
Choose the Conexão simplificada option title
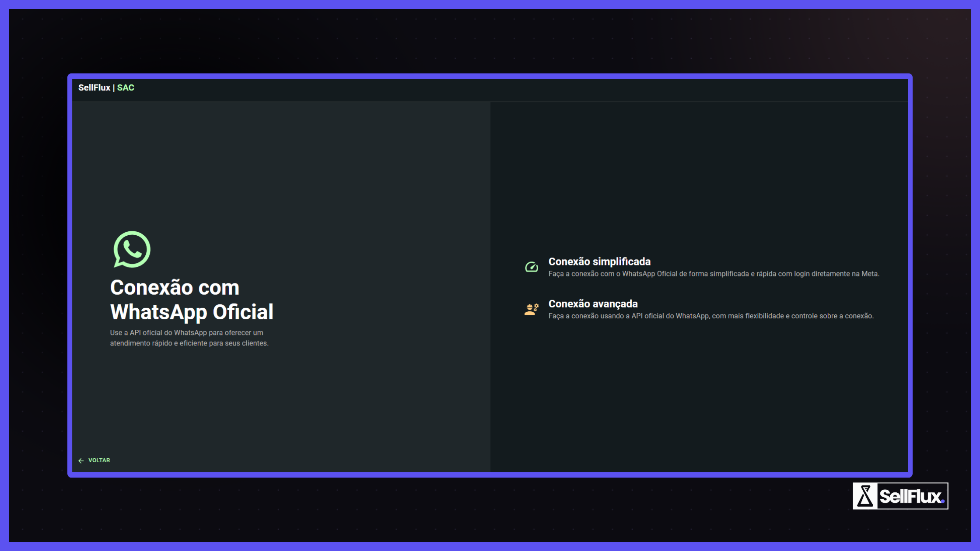(599, 262)
